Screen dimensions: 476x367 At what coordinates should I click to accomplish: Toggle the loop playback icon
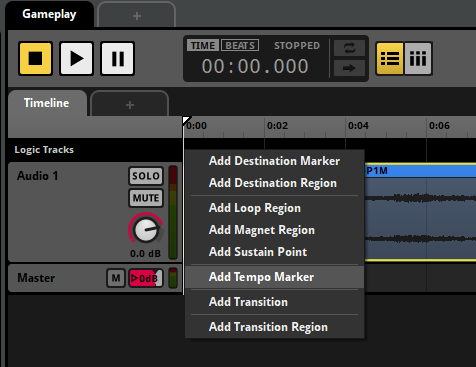[349, 48]
